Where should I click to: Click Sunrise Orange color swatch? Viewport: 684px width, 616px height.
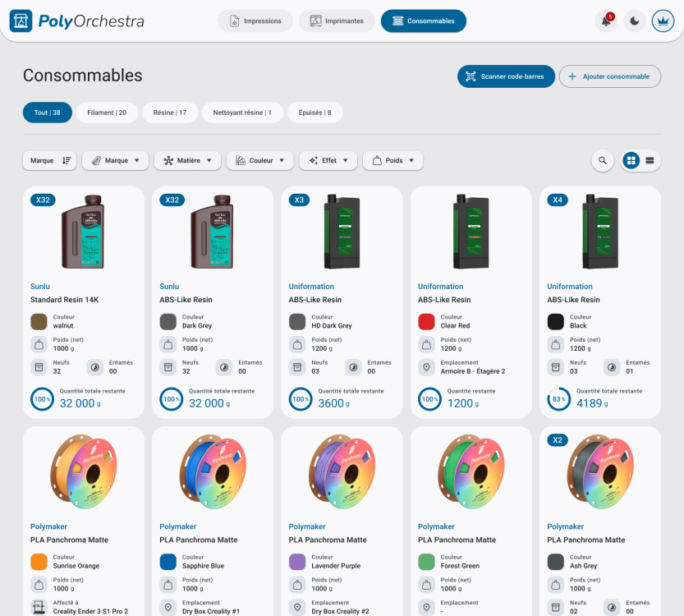(39, 562)
